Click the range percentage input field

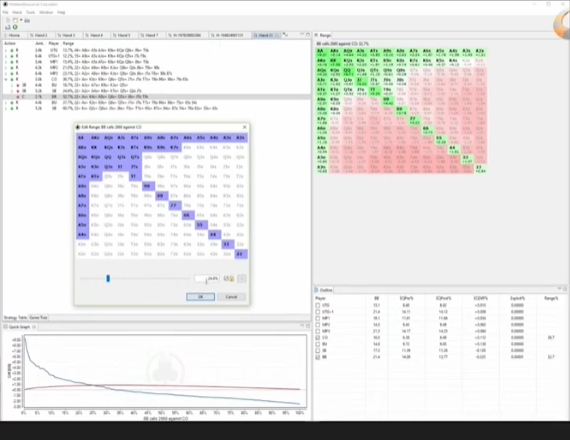coord(206,279)
